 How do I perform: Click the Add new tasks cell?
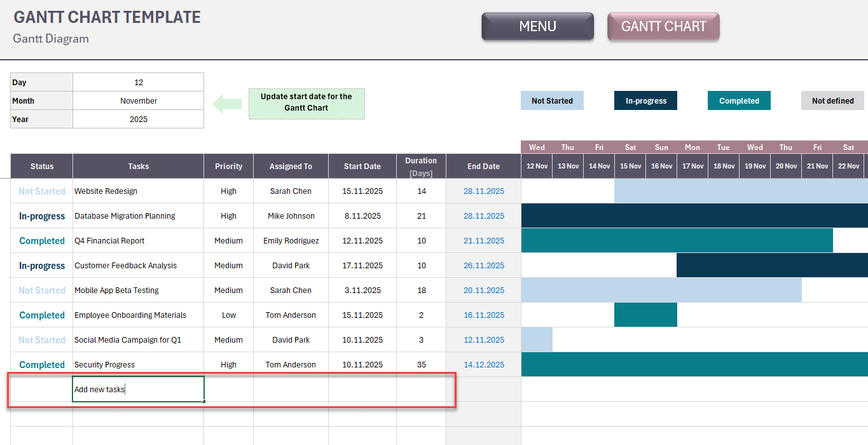tap(138, 390)
